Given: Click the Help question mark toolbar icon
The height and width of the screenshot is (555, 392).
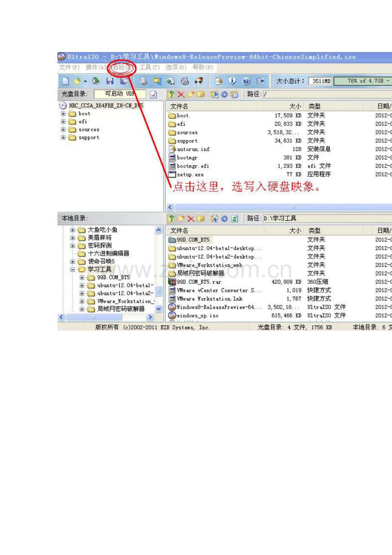Looking at the screenshot, I should click(x=246, y=81).
